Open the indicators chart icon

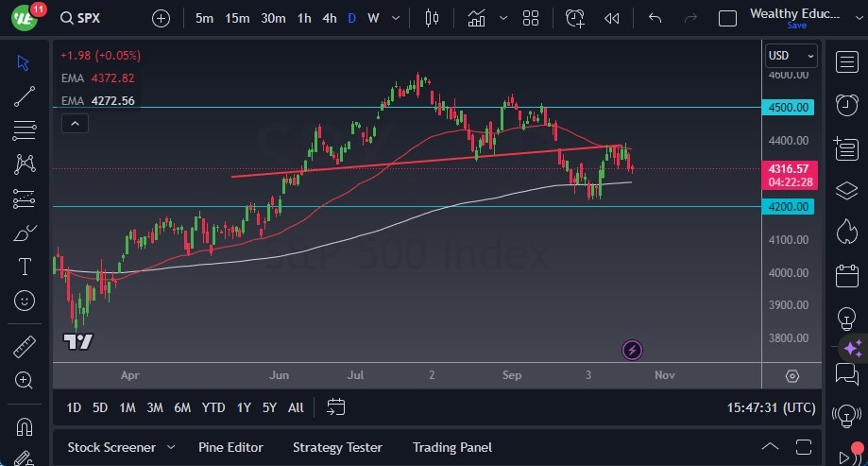476,18
